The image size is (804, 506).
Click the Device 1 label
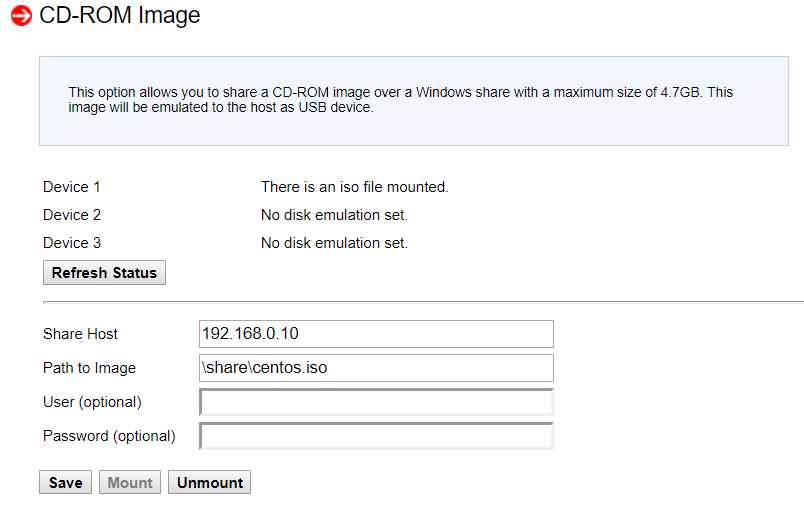pos(72,187)
